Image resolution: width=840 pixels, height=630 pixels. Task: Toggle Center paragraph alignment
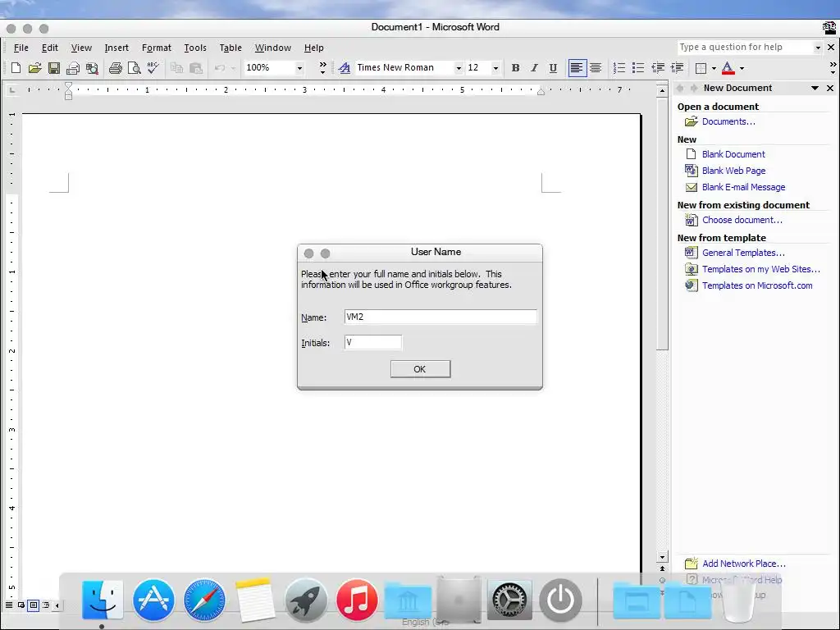(x=596, y=68)
